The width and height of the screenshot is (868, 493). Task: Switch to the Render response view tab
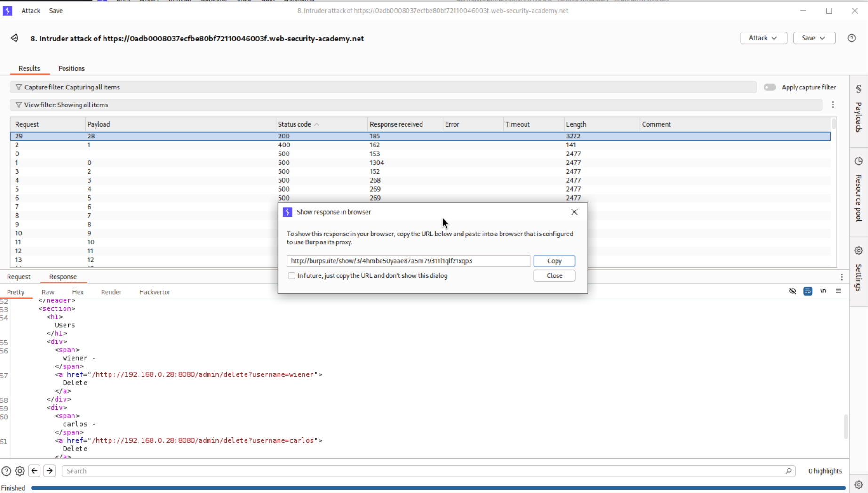111,292
